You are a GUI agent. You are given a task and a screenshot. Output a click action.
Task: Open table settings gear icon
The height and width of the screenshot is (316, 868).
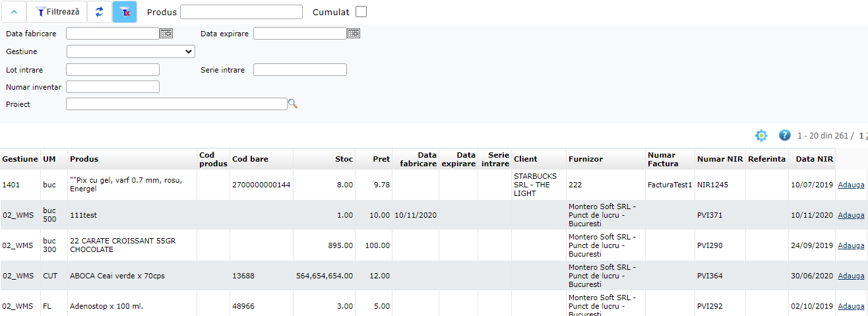(x=761, y=135)
